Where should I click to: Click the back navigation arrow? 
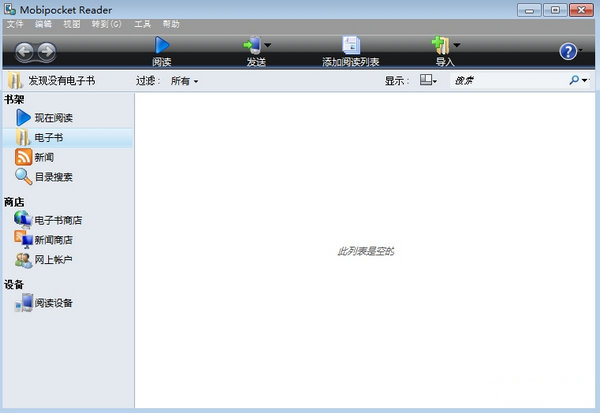(x=25, y=51)
